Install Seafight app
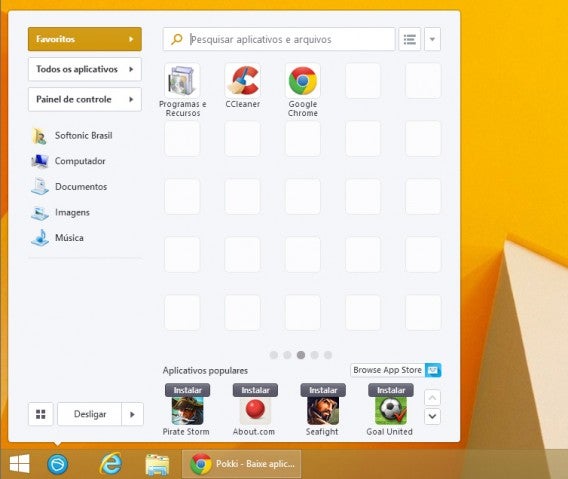Screen dimensions: 568x479 pos(323,390)
